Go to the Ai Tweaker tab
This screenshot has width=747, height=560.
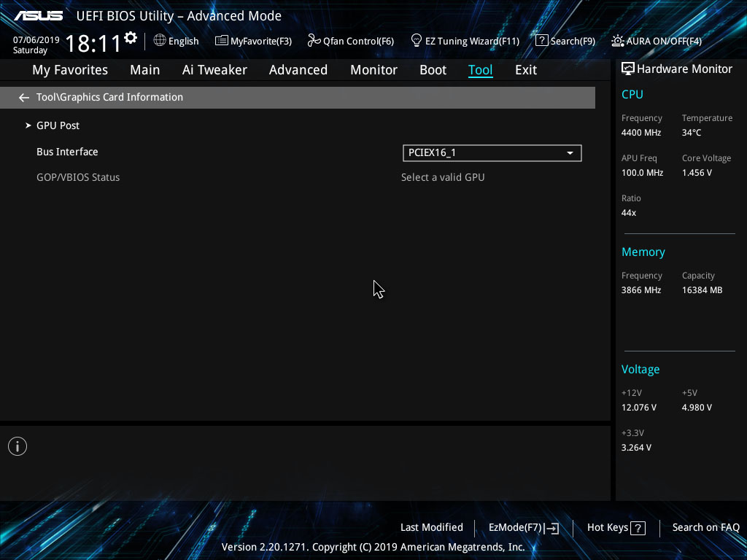tap(214, 70)
